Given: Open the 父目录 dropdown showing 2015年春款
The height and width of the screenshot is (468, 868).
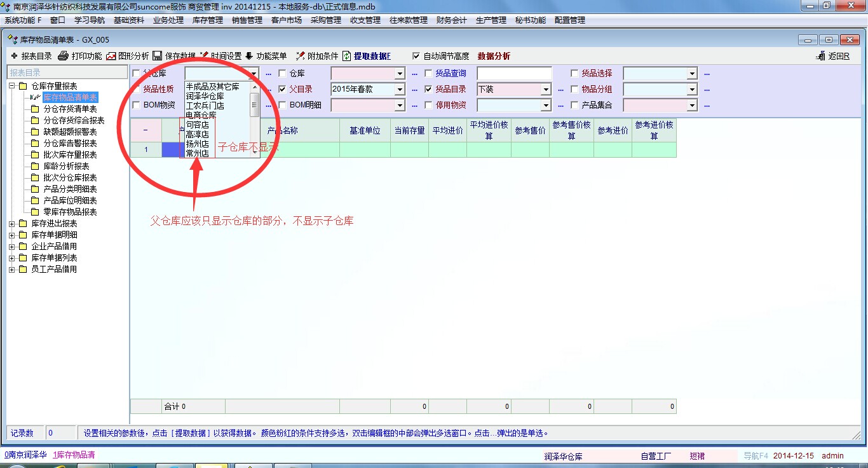Looking at the screenshot, I should [x=400, y=90].
